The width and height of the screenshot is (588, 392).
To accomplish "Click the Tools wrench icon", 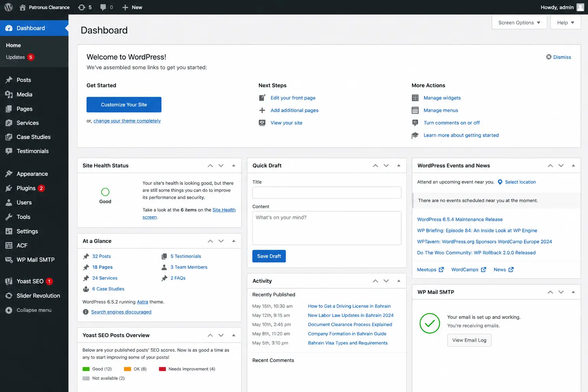I will 9,217.
